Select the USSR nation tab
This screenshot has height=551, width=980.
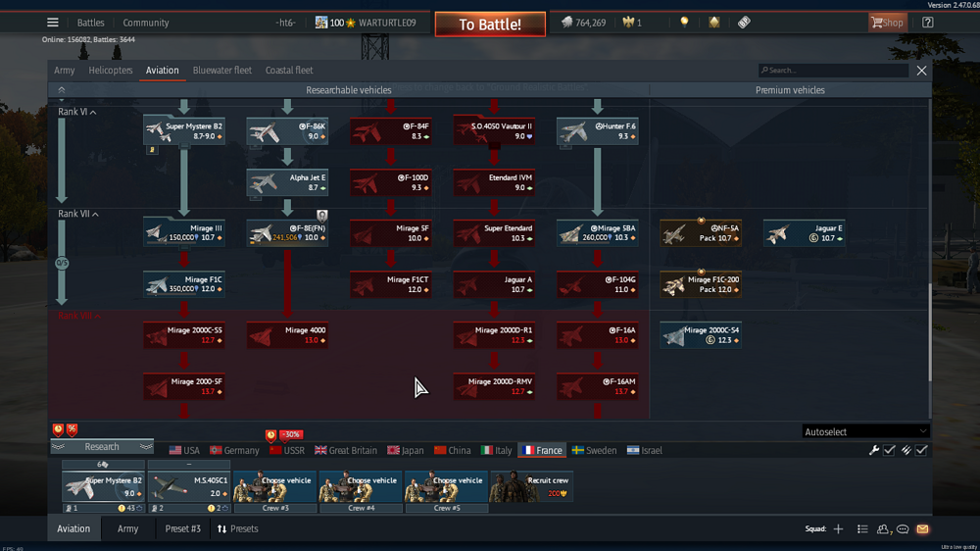(287, 450)
